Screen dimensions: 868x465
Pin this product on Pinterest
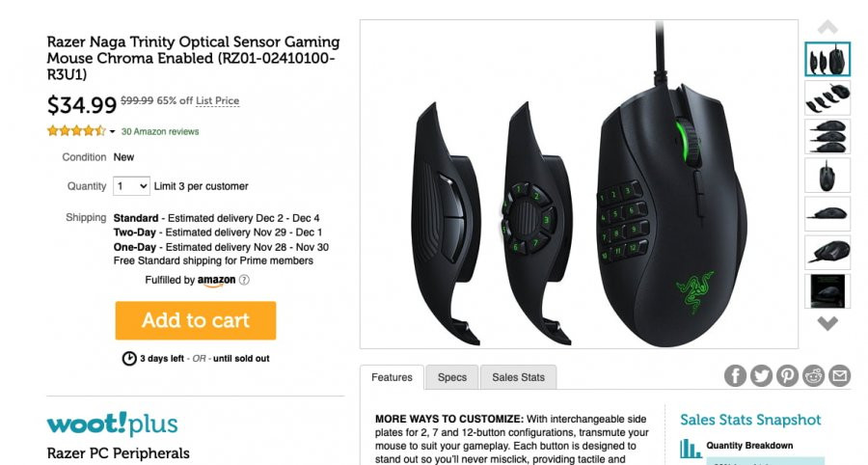point(787,376)
